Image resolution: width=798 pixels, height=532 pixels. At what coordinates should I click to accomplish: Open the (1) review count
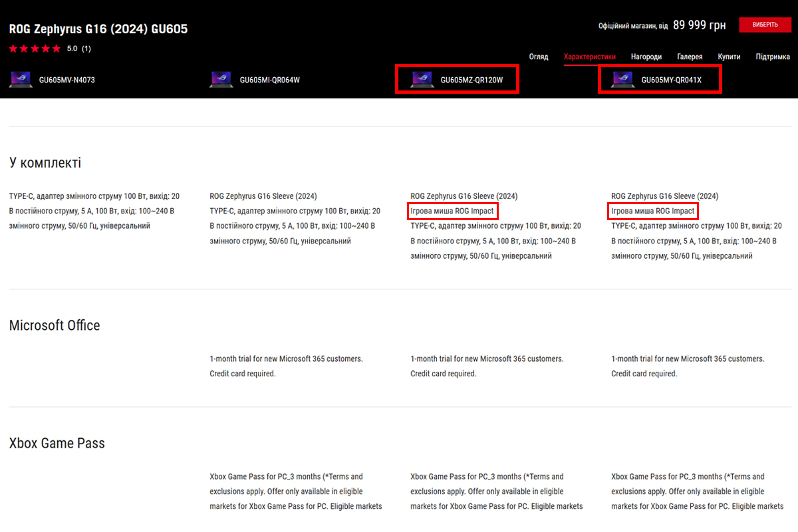tap(86, 49)
